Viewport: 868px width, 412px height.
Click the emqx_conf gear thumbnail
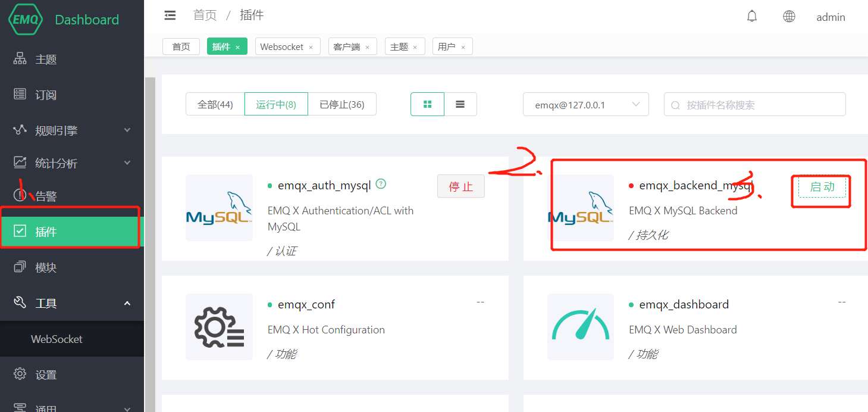click(x=219, y=327)
